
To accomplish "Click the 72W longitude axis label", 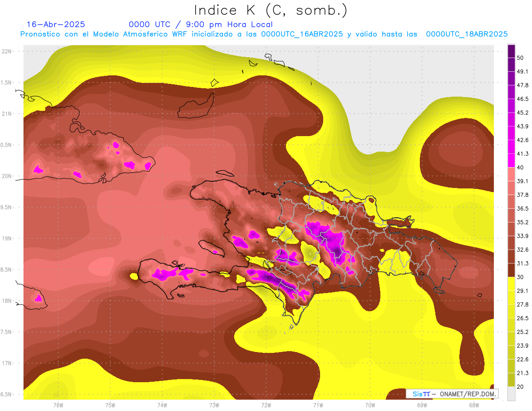I will pyautogui.click(x=266, y=405).
